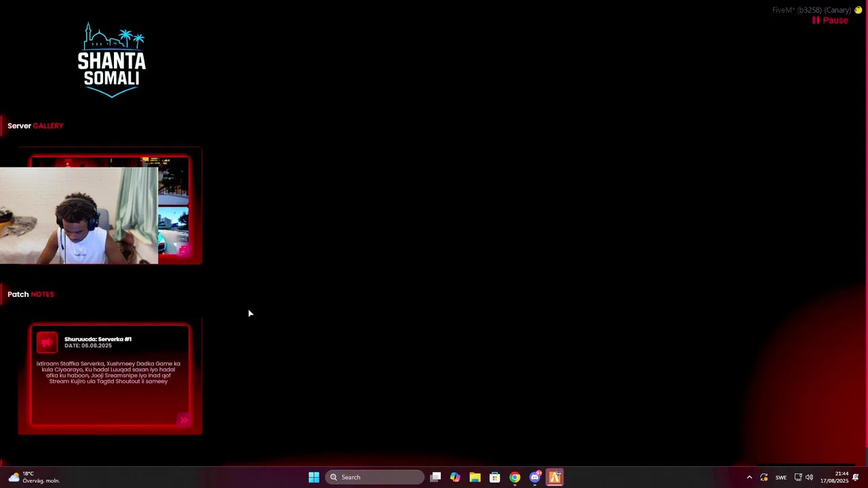Show hidden system tray icons
The width and height of the screenshot is (868, 488).
pos(749,477)
